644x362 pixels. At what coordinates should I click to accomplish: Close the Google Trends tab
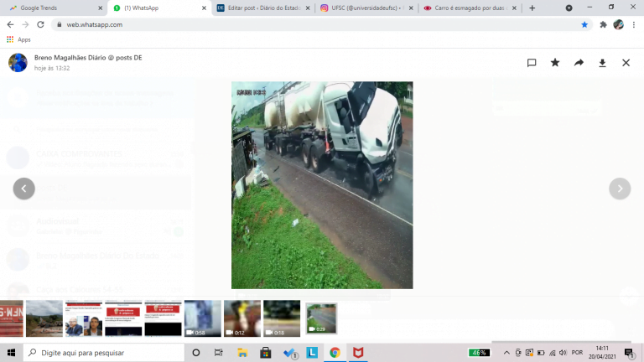(101, 8)
